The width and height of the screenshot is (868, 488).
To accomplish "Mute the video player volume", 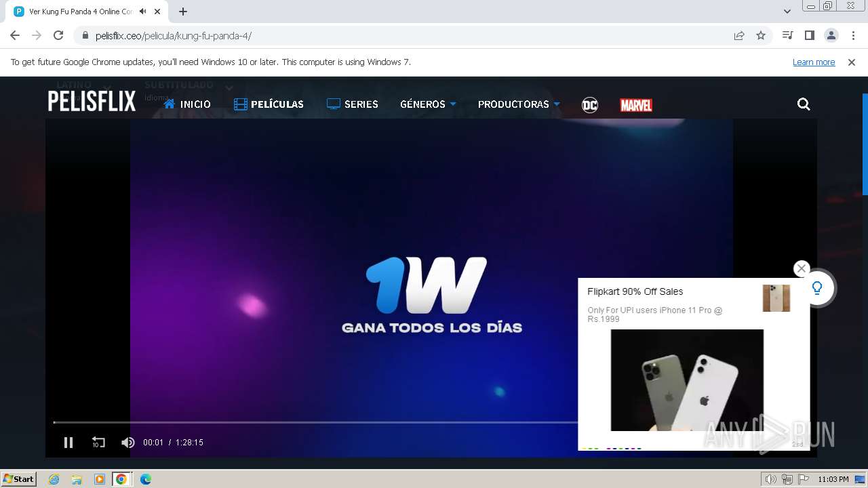I will tap(127, 443).
